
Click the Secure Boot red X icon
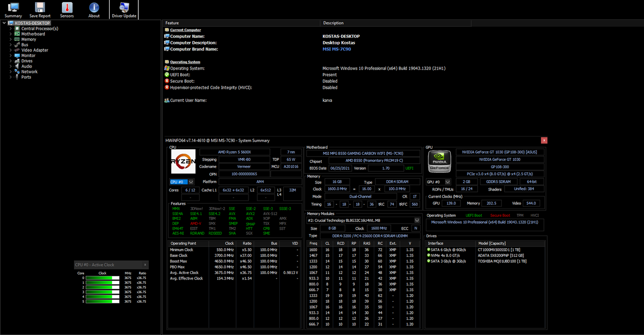pyautogui.click(x=167, y=81)
